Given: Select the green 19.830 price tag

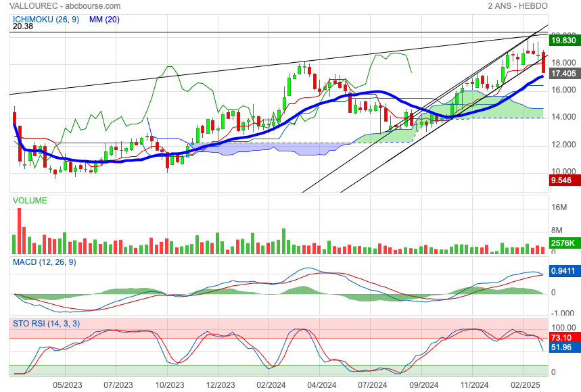Looking at the screenshot, I should click(x=564, y=41).
